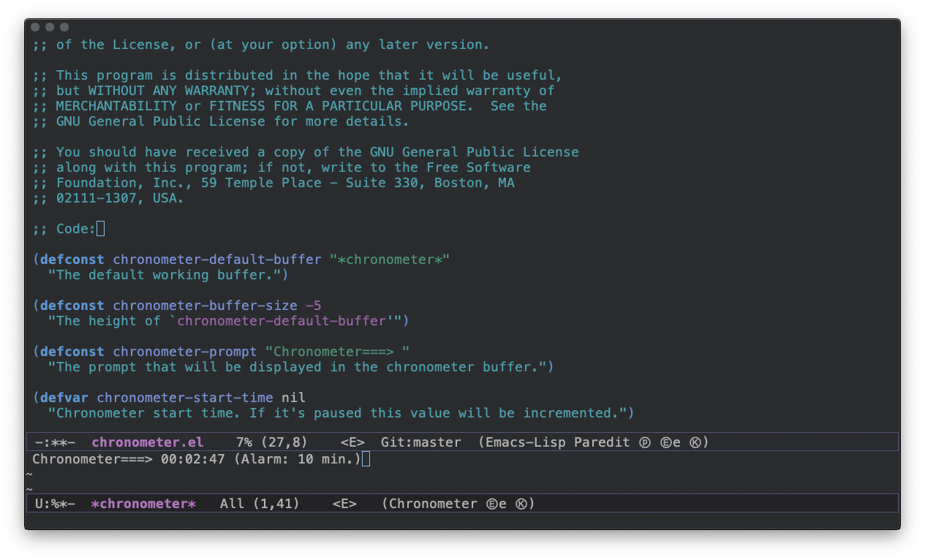
Task: Click circled K icon in chronometer.el mode line
Action: pyautogui.click(x=695, y=442)
